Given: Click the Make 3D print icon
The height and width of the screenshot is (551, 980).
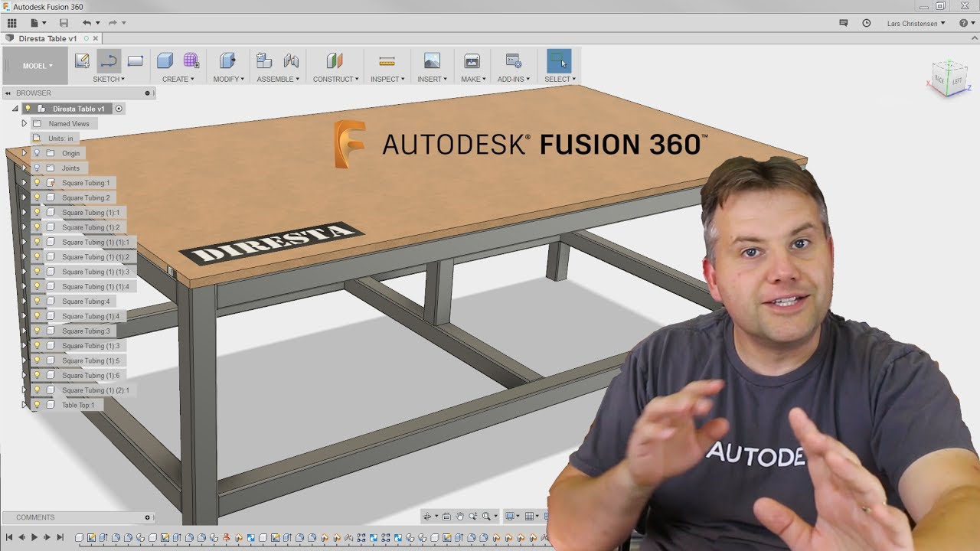Looking at the screenshot, I should tap(472, 60).
